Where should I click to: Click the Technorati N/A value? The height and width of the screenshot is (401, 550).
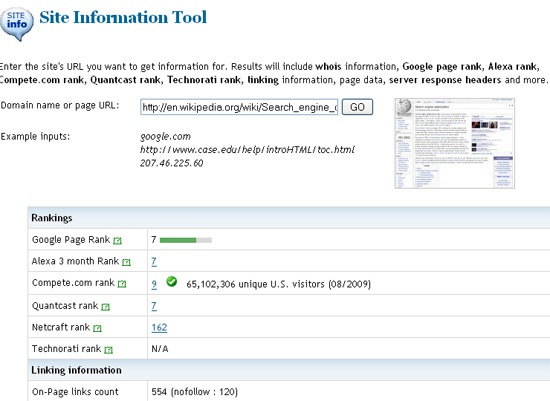160,349
